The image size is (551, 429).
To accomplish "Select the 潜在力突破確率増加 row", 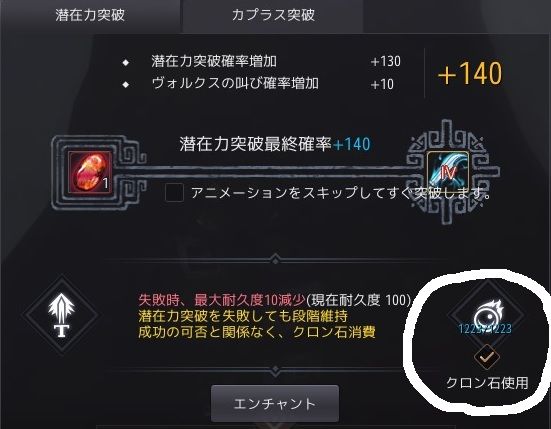I will 262,61.
